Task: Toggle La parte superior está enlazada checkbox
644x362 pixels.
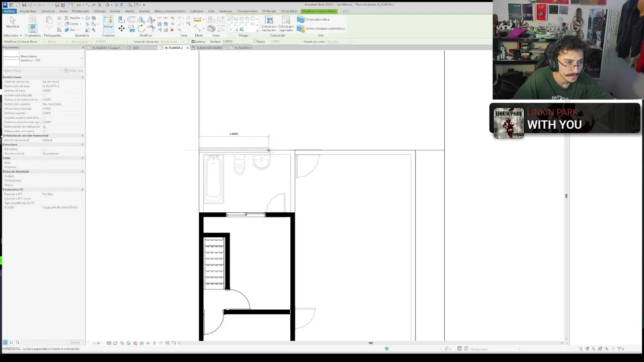Action: (x=44, y=118)
